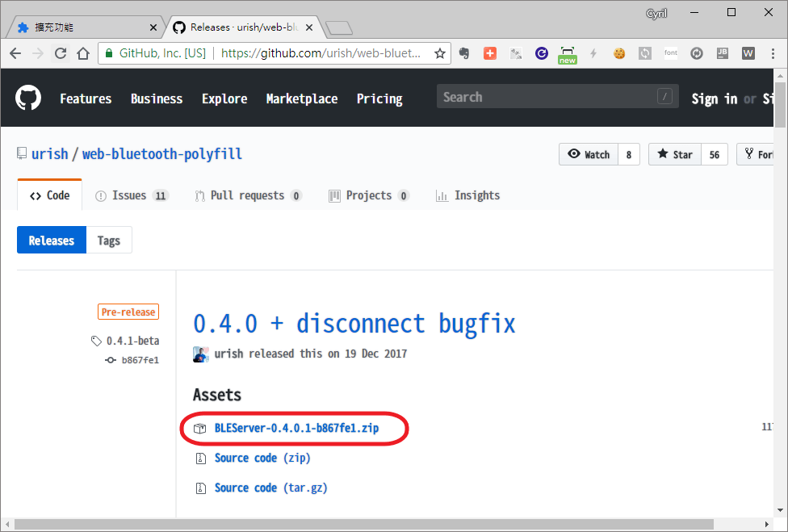
Task: Reload the current page
Action: [x=61, y=53]
